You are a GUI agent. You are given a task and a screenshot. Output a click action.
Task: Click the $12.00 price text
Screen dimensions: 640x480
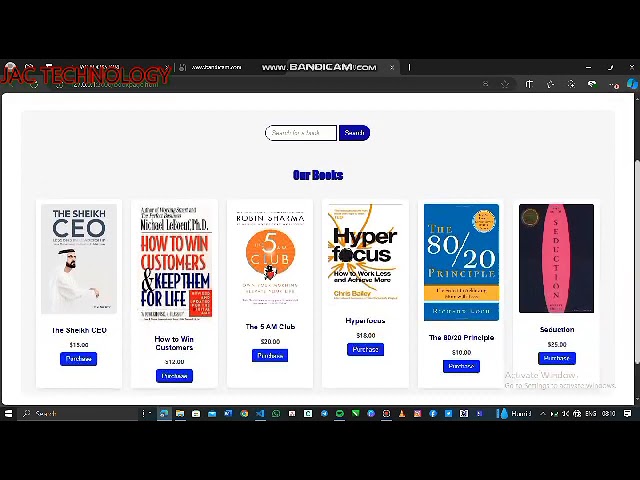174,362
